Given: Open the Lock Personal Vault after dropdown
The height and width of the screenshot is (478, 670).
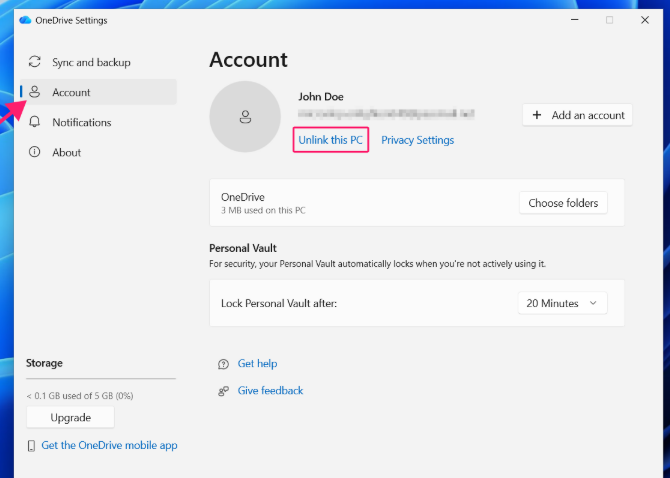Looking at the screenshot, I should [x=562, y=303].
